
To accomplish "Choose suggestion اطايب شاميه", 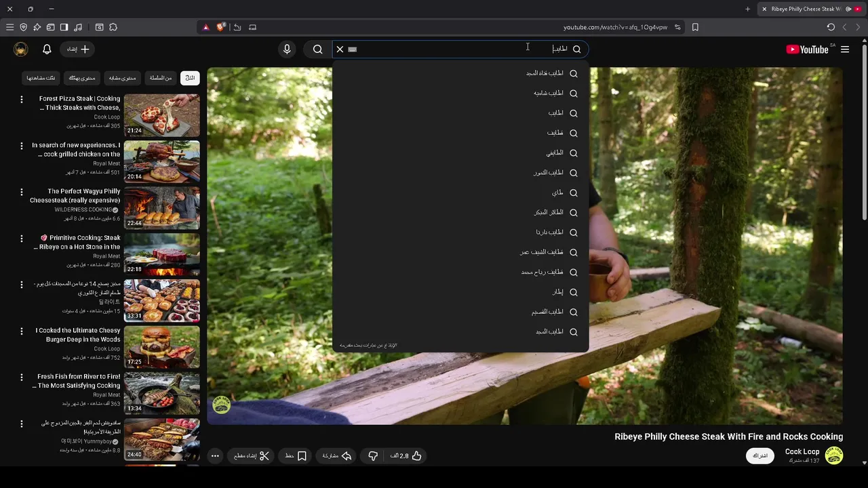I will click(x=460, y=93).
